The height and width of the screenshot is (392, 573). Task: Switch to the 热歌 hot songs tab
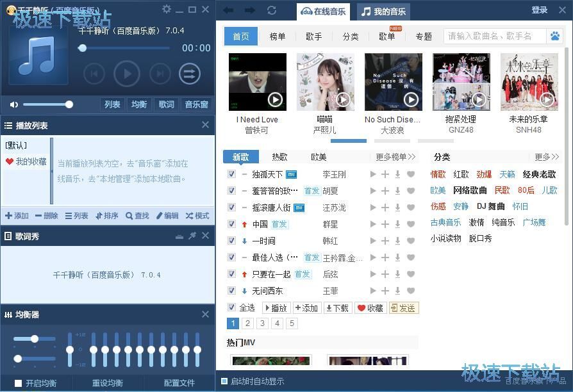[x=279, y=157]
